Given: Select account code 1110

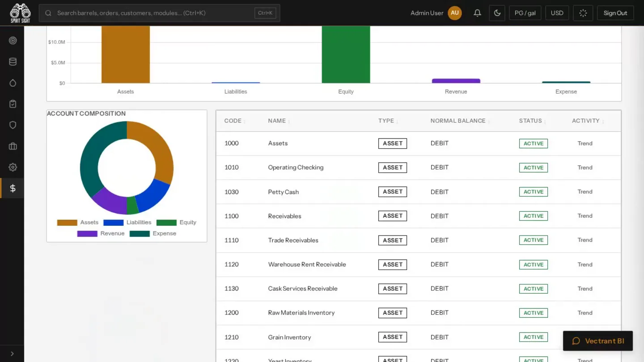Looking at the screenshot, I should point(232,240).
